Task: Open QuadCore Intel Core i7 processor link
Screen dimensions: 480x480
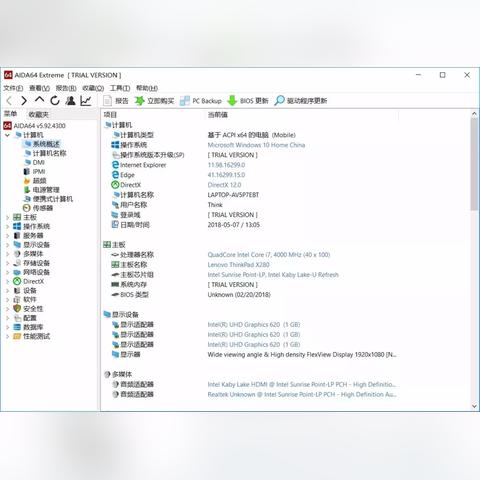Action: click(x=269, y=255)
